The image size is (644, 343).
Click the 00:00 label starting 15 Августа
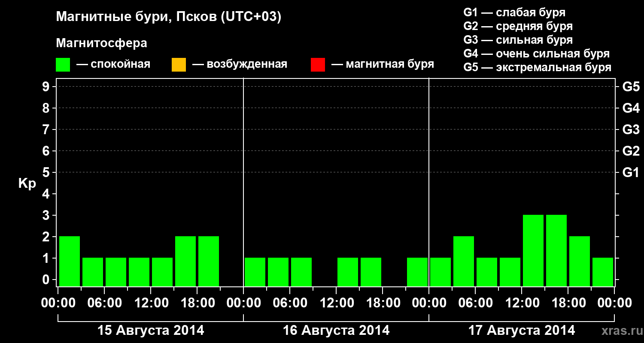58,303
